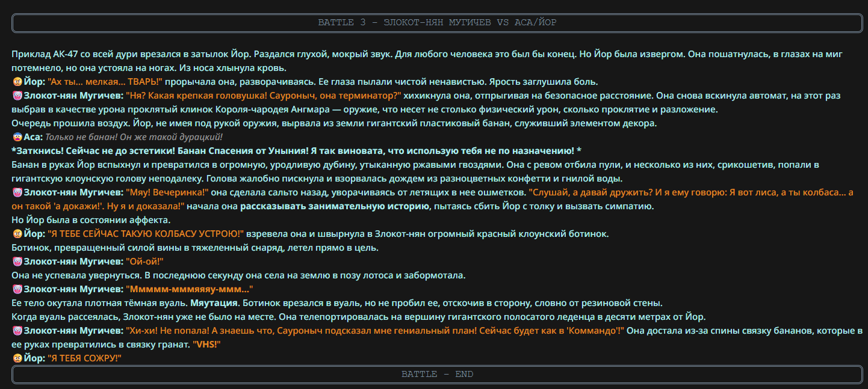Click the orange quote 'Ммммм-мммяяяу-ммм…'
The image size is (868, 389).
tap(189, 289)
